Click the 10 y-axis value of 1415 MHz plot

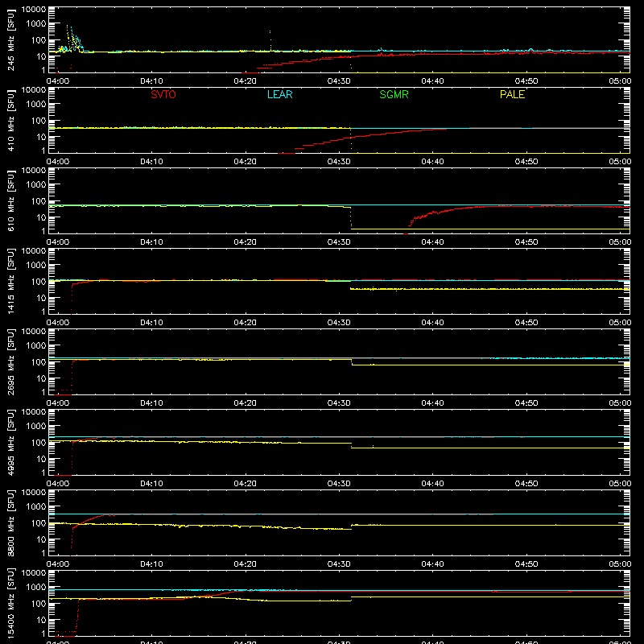point(41,298)
